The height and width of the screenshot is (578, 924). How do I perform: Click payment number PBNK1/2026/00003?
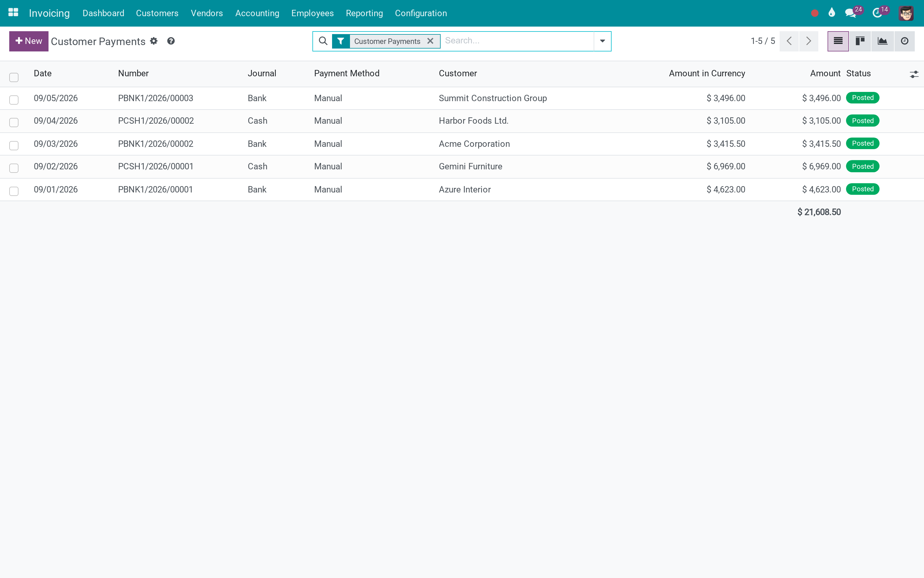[x=155, y=98]
